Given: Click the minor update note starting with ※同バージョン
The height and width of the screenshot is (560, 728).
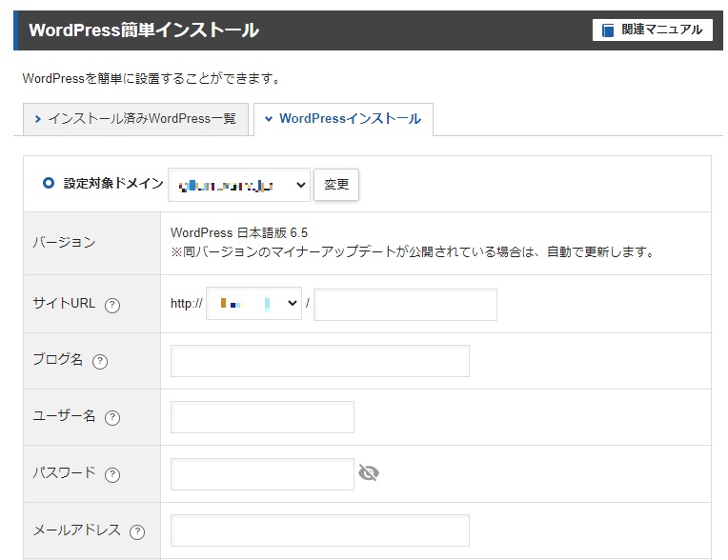Looking at the screenshot, I should click(x=413, y=252).
